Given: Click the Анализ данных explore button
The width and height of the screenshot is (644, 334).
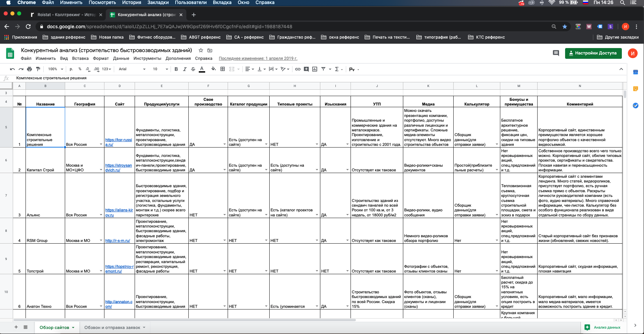Looking at the screenshot, I should tap(603, 327).
